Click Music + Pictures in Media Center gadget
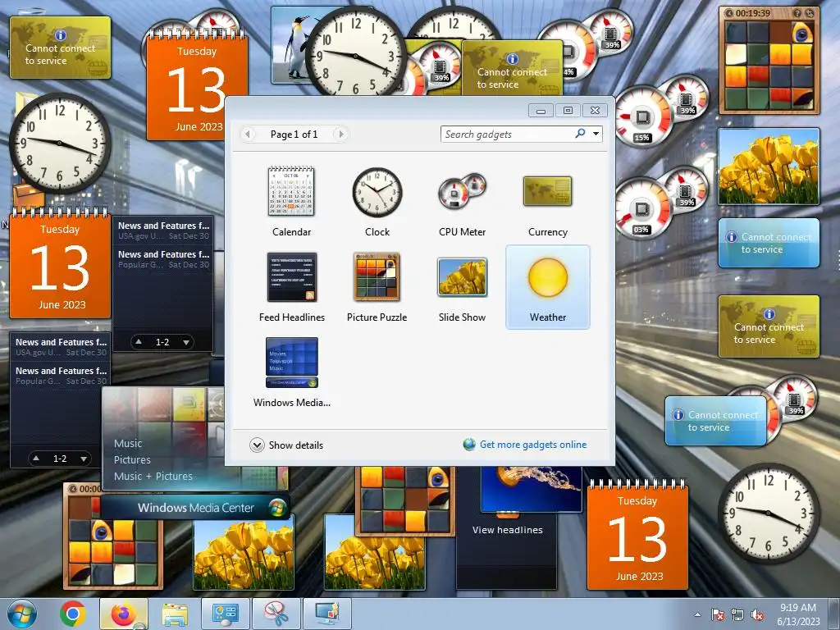This screenshot has height=630, width=840. (153, 477)
